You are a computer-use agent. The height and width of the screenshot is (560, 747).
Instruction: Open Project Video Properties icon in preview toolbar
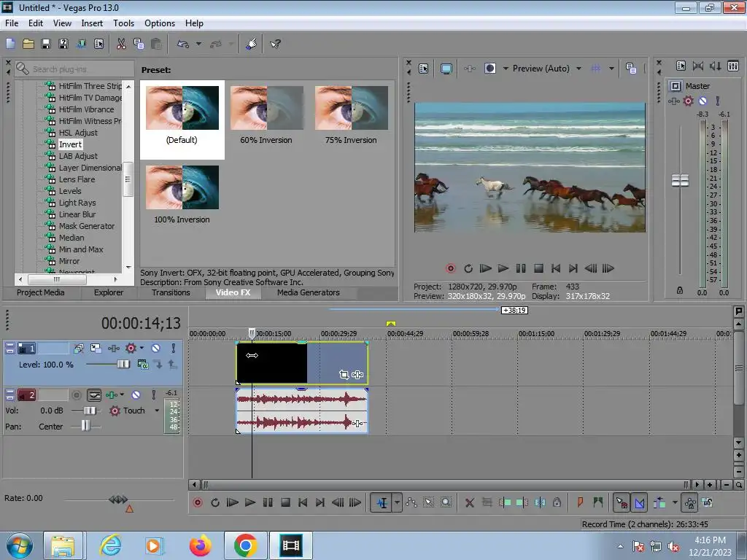pyautogui.click(x=424, y=69)
